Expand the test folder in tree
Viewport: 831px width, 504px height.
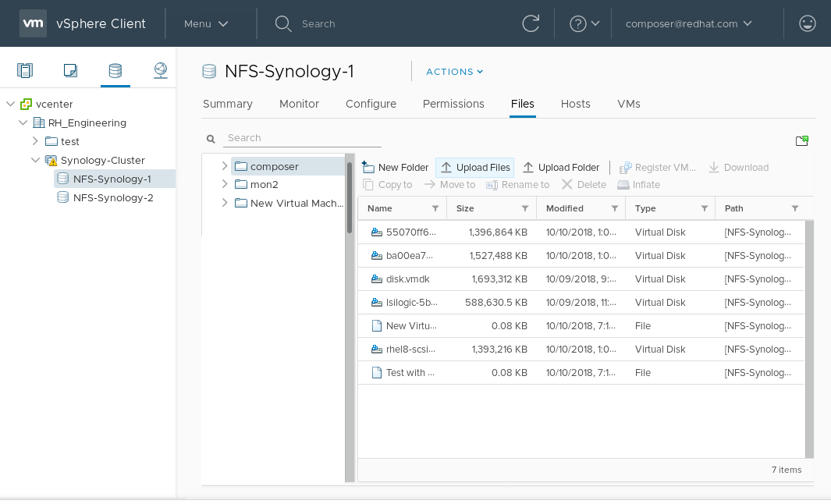[35, 141]
